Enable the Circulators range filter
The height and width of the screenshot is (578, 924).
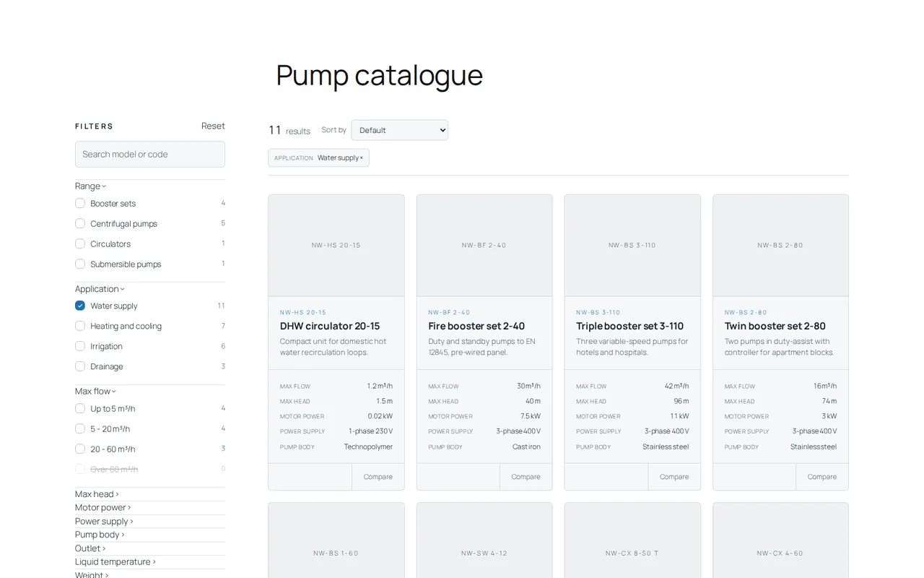[x=80, y=244]
